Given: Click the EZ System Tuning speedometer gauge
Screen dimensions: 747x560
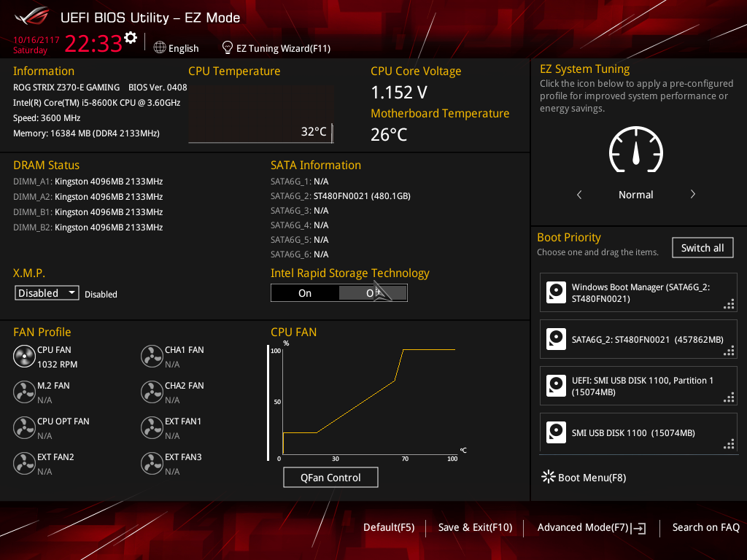Looking at the screenshot, I should point(635,149).
